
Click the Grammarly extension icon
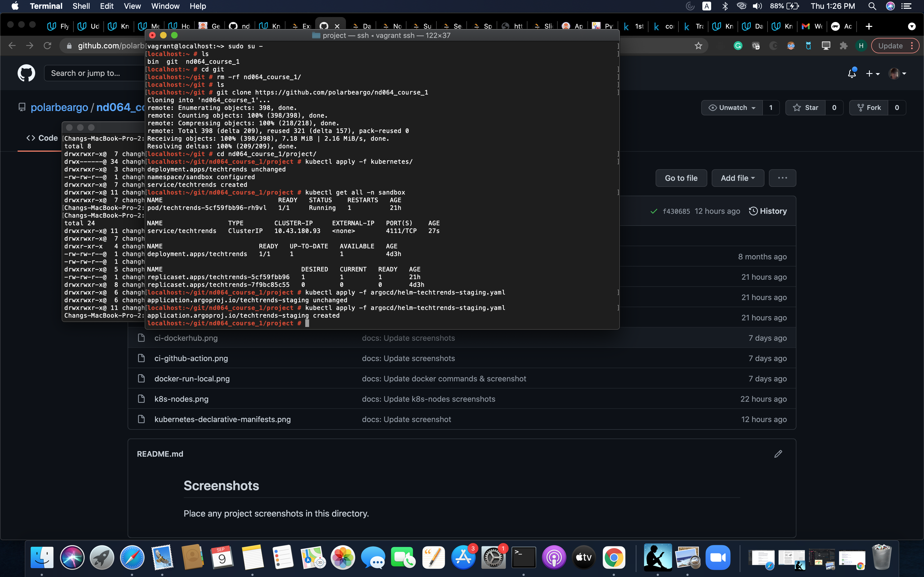[x=738, y=46]
